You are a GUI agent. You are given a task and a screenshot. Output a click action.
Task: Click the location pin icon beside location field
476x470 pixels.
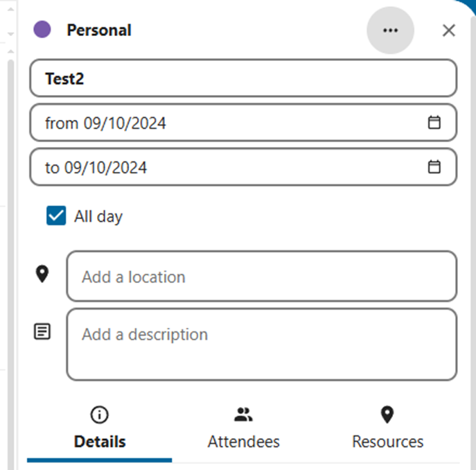pyautogui.click(x=42, y=275)
